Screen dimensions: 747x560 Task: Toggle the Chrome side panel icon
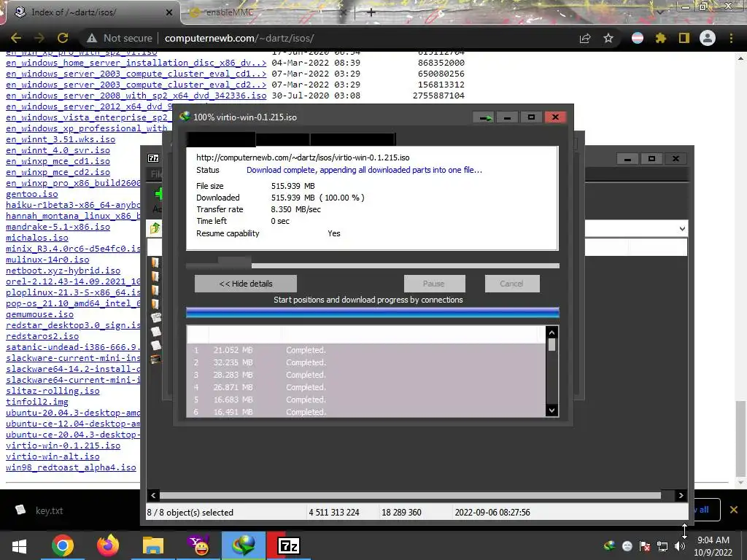[684, 38]
